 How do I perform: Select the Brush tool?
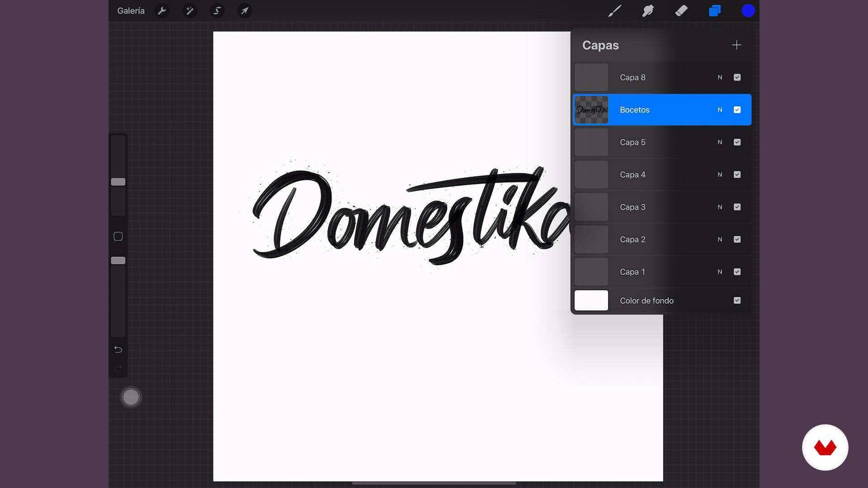[614, 10]
